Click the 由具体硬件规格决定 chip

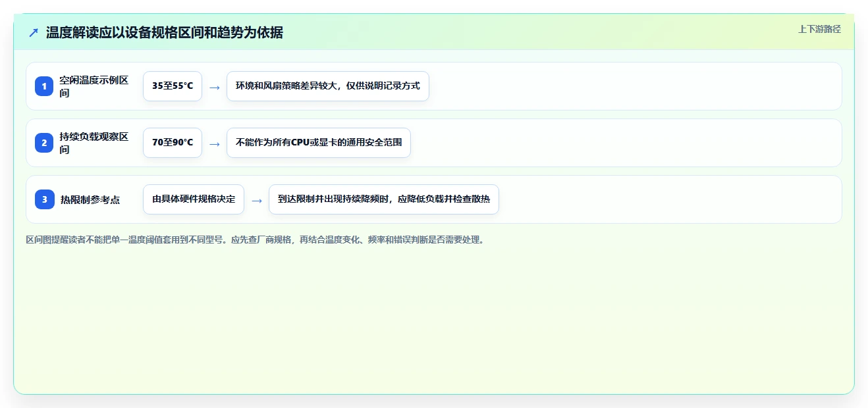coord(194,199)
